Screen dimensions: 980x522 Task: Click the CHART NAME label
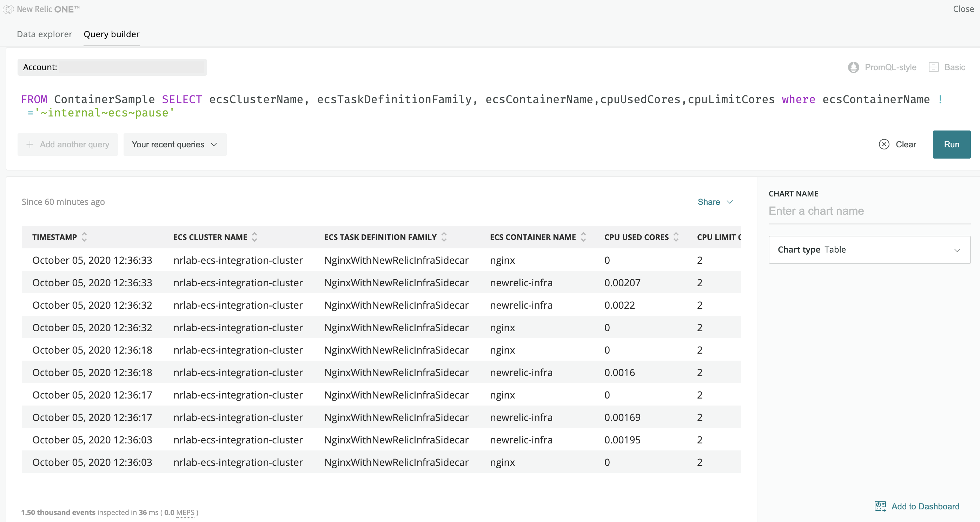pos(793,194)
